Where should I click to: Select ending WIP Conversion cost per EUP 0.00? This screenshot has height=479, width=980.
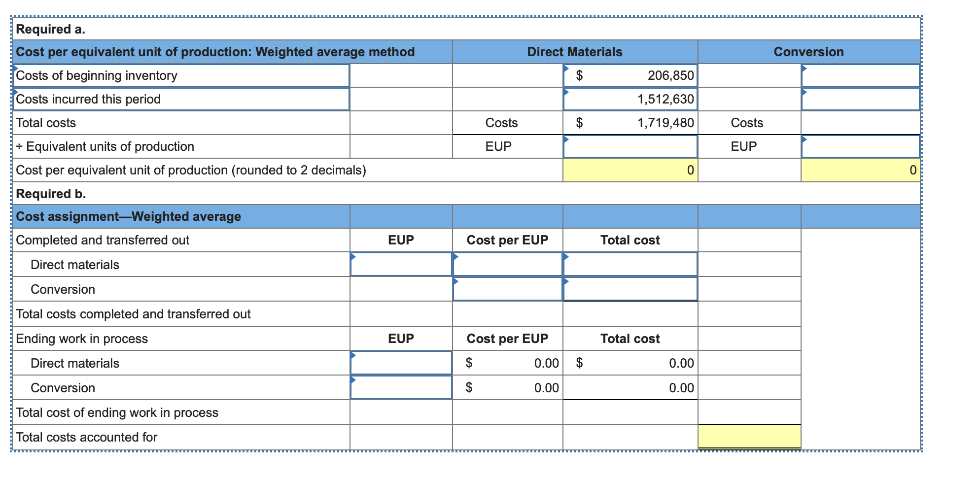[508, 388]
